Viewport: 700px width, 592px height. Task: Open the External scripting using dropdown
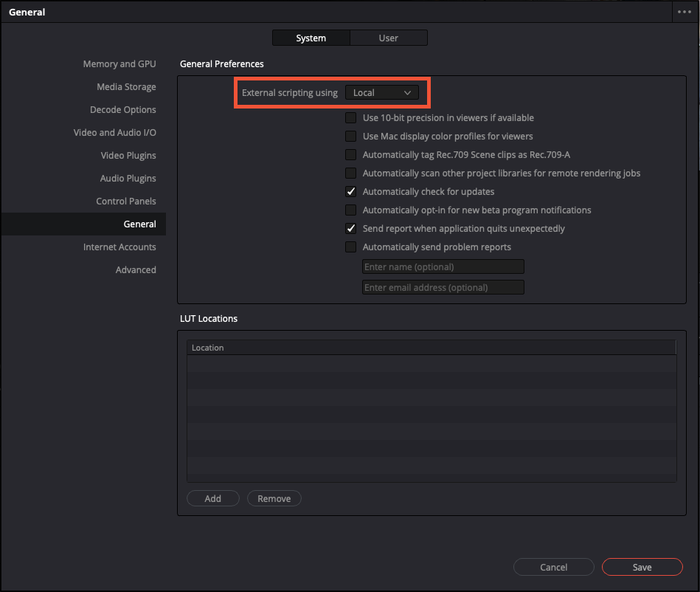pos(381,92)
